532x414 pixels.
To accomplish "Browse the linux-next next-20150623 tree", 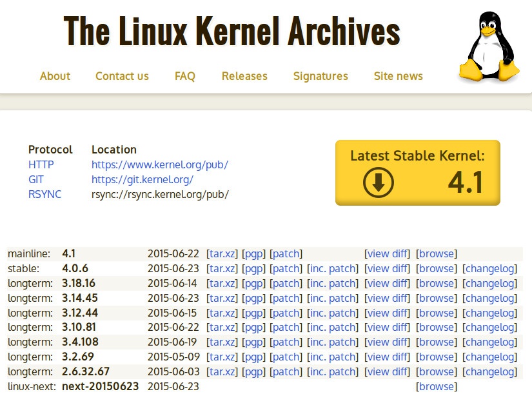I will coord(437,387).
